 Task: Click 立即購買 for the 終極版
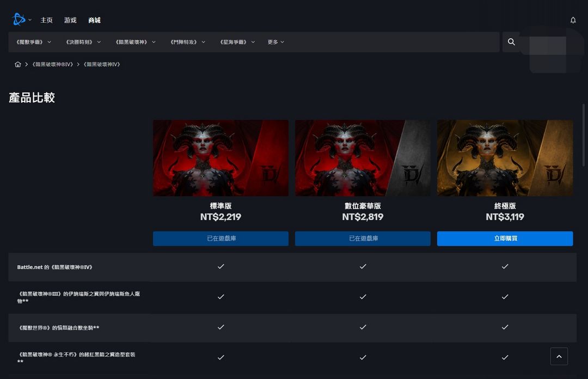[505, 239]
